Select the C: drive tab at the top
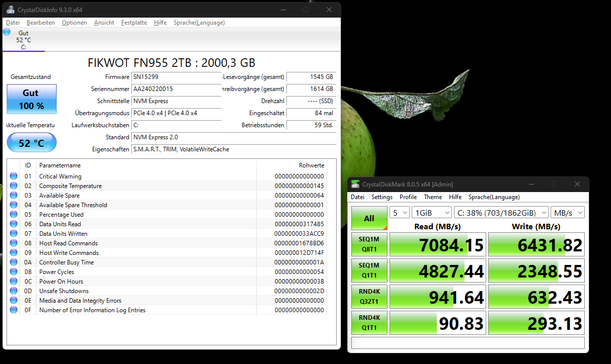The width and height of the screenshot is (611, 364). tap(23, 39)
